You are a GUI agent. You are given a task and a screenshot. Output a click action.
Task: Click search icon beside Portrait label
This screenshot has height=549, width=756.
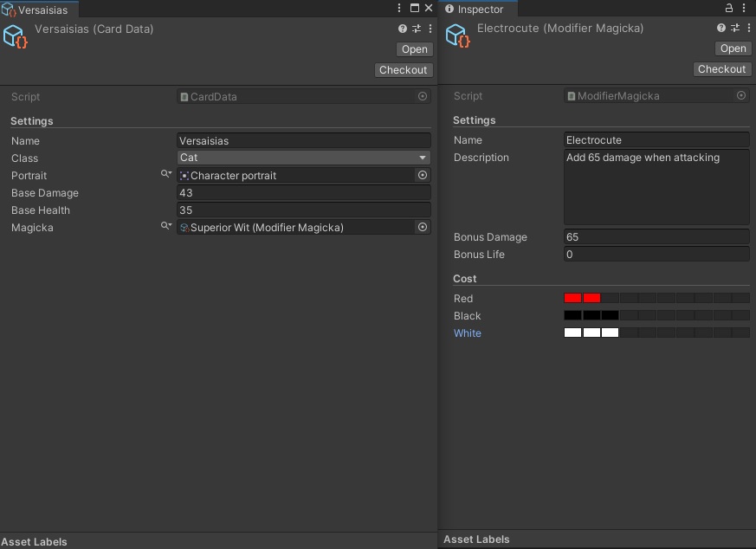click(x=166, y=175)
